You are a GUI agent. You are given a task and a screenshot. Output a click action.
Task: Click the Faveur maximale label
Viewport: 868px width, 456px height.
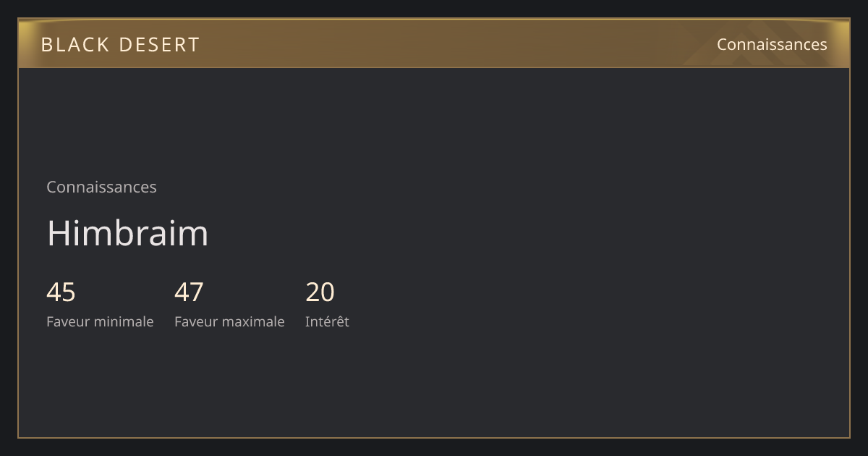coord(229,321)
